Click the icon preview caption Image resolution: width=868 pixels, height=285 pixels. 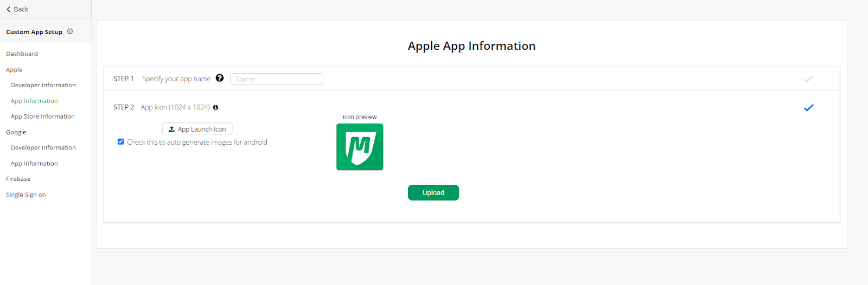pyautogui.click(x=360, y=117)
